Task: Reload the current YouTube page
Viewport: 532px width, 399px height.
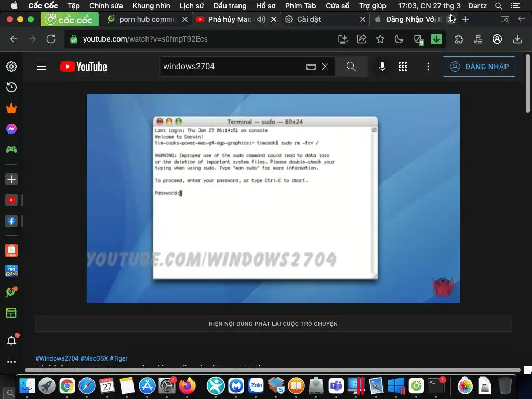Action: (x=51, y=39)
